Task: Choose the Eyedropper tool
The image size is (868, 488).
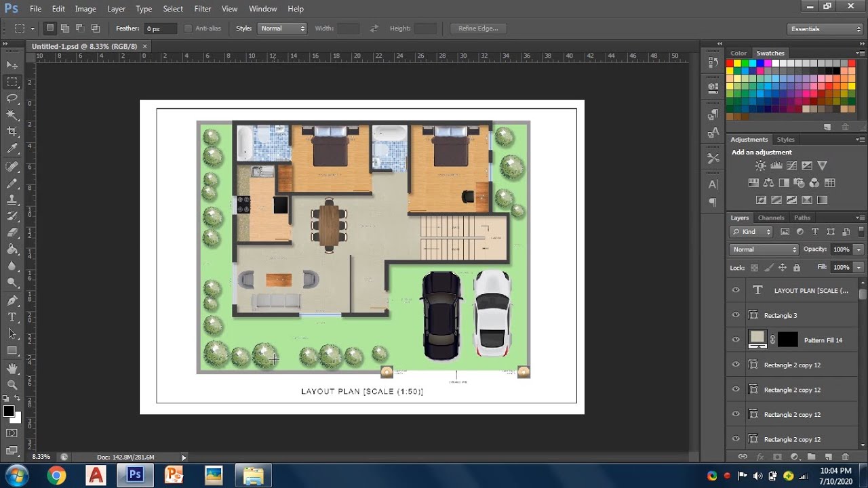Action: 12,148
